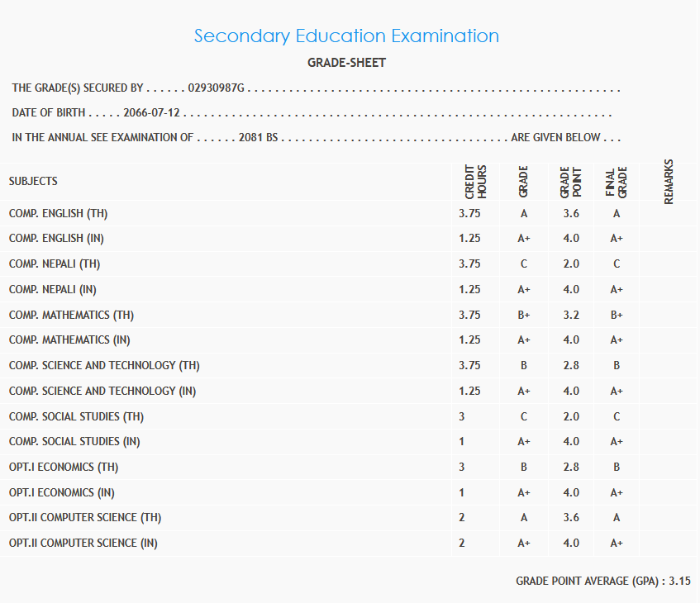Click COMP. SCIENCE AND TECHNOLOGY (IN) row

(x=104, y=391)
